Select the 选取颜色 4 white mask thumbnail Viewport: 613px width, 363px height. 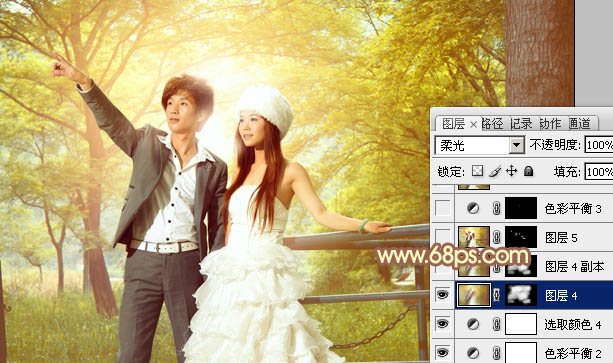(521, 324)
